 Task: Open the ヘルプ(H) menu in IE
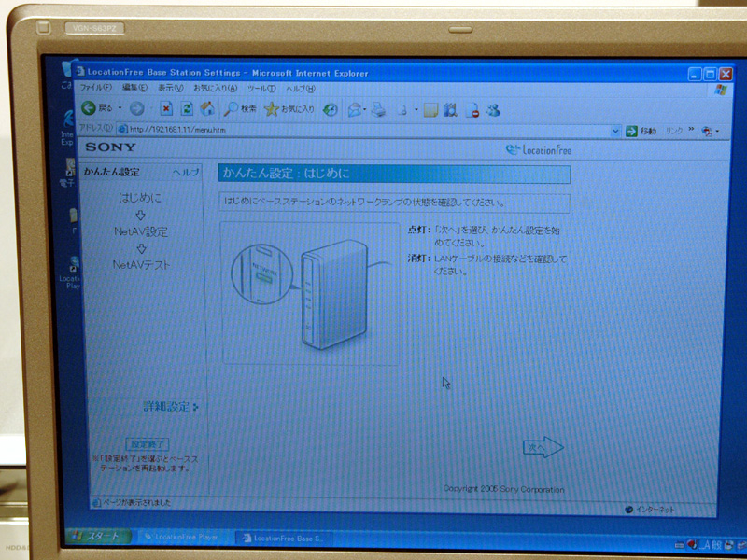click(x=300, y=89)
